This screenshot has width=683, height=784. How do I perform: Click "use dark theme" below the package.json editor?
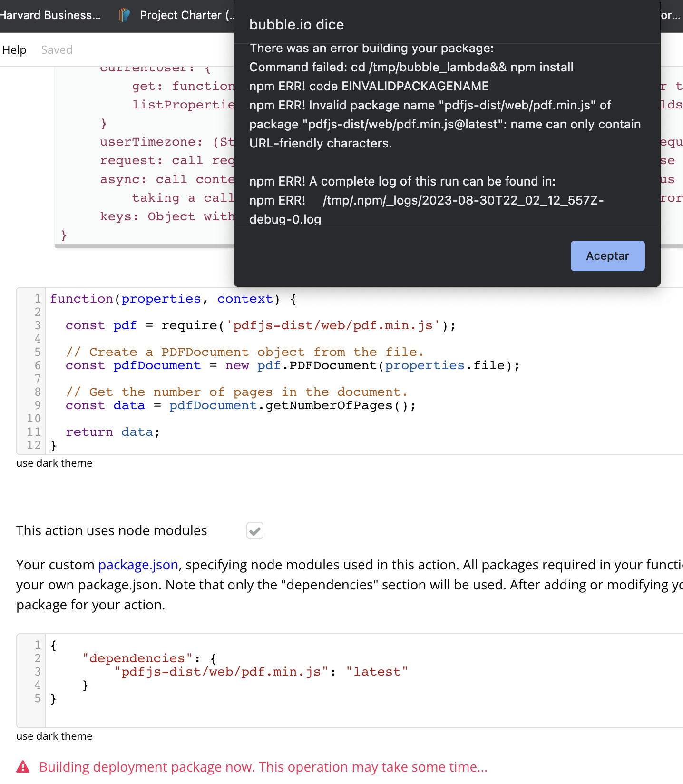(x=54, y=736)
